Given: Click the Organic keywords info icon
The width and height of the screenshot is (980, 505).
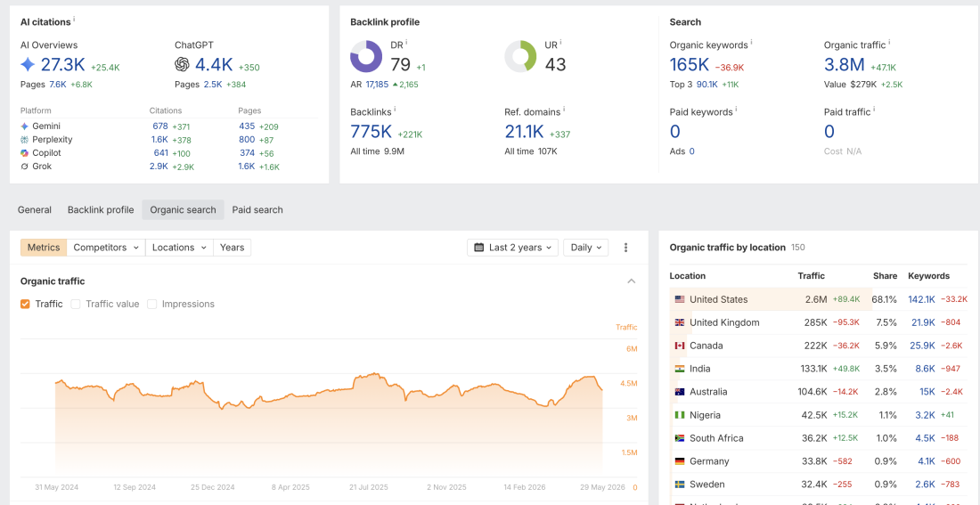Looking at the screenshot, I should point(751,43).
